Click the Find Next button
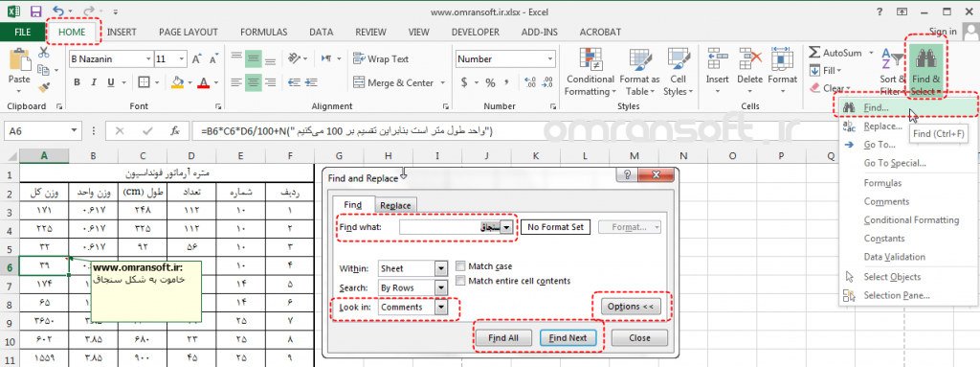The image size is (980, 367). 568,337
